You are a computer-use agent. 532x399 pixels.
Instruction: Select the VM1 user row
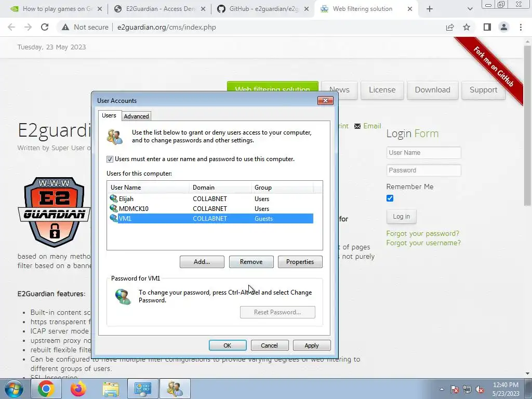coord(210,219)
